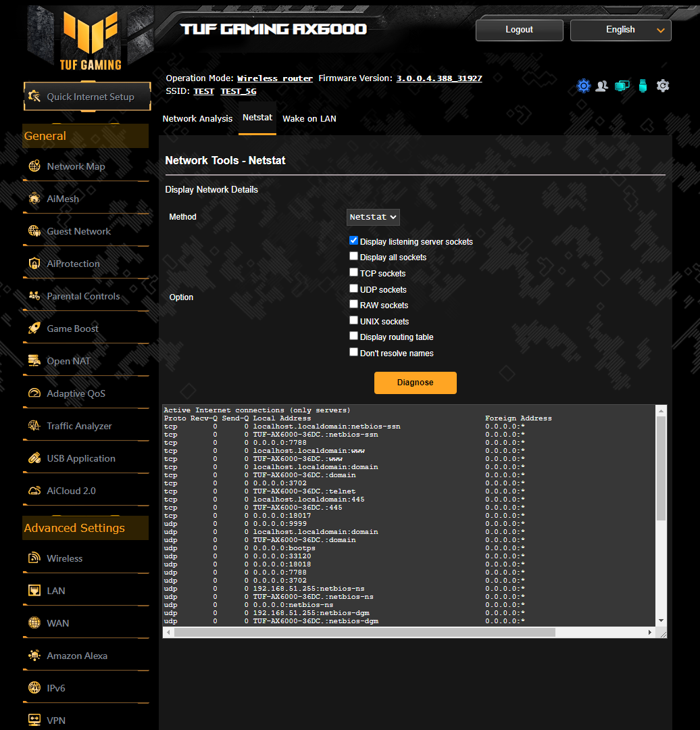The height and width of the screenshot is (730, 700).
Task: Click the scroll up arrow of output
Action: [x=661, y=411]
